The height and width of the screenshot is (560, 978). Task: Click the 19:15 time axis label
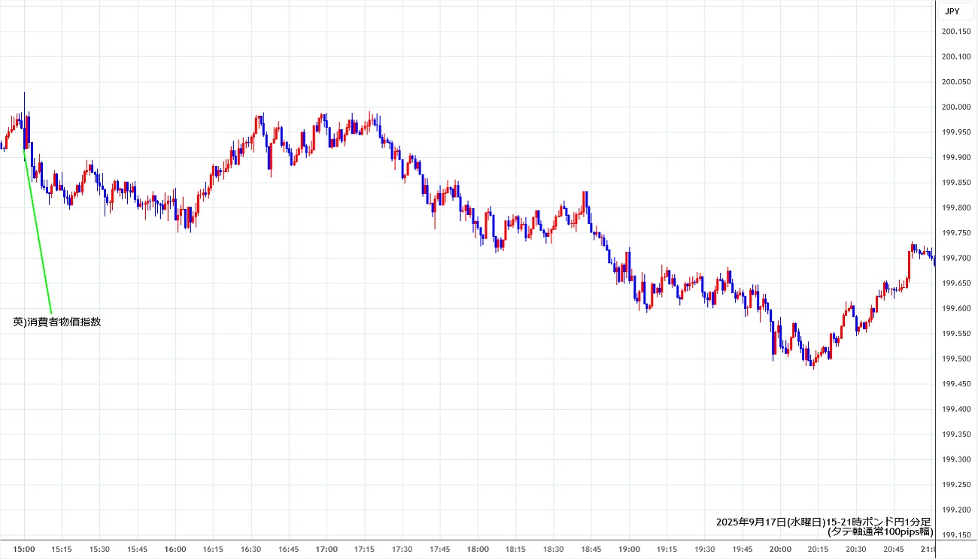(x=667, y=549)
